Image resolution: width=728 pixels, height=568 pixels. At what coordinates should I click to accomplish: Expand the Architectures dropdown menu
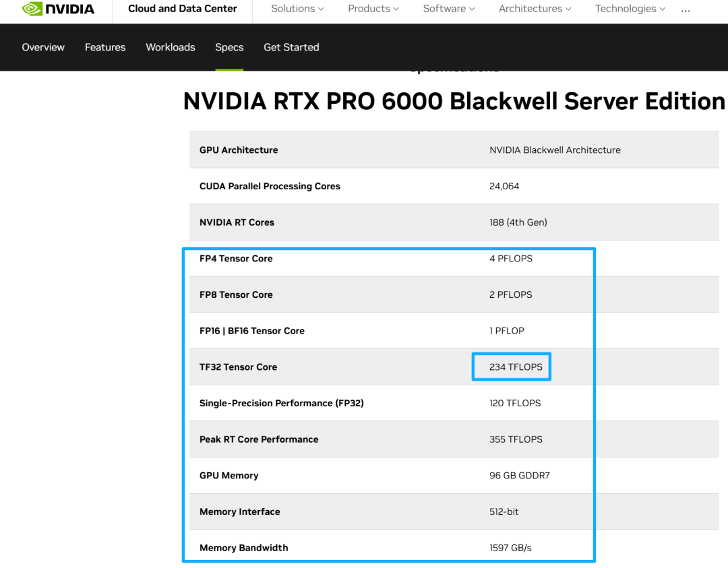click(535, 8)
